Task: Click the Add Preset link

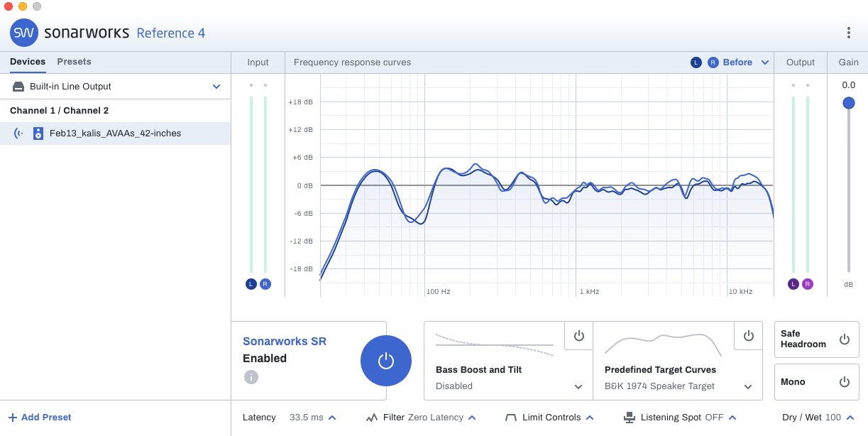Action: 40,418
